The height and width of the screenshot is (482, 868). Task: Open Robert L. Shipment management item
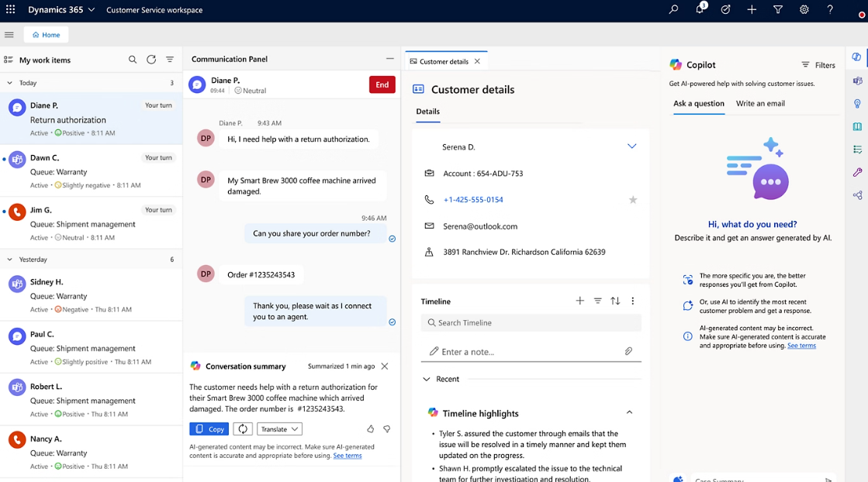click(92, 400)
